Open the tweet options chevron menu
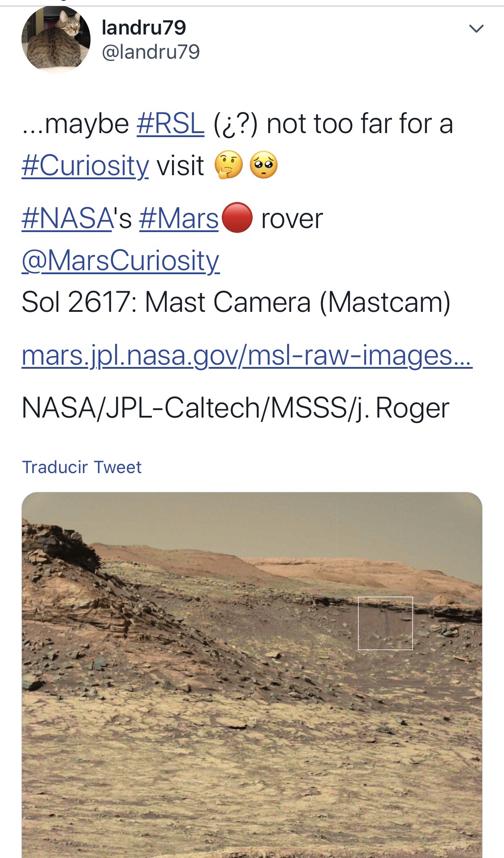This screenshot has height=858, width=504. click(x=476, y=29)
